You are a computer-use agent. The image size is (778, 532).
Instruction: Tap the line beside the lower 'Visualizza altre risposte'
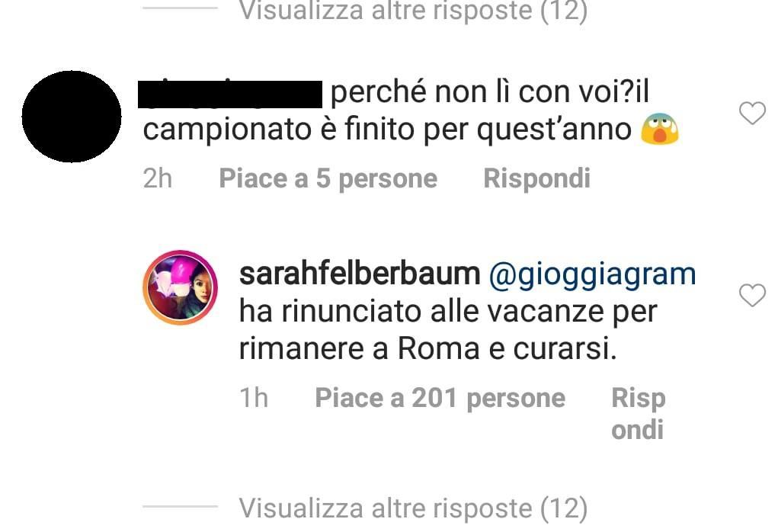point(180,506)
